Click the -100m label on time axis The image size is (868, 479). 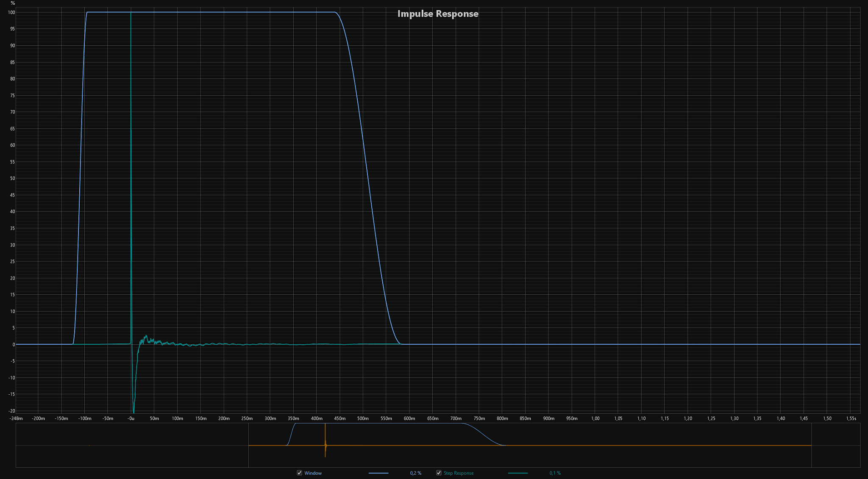84,418
